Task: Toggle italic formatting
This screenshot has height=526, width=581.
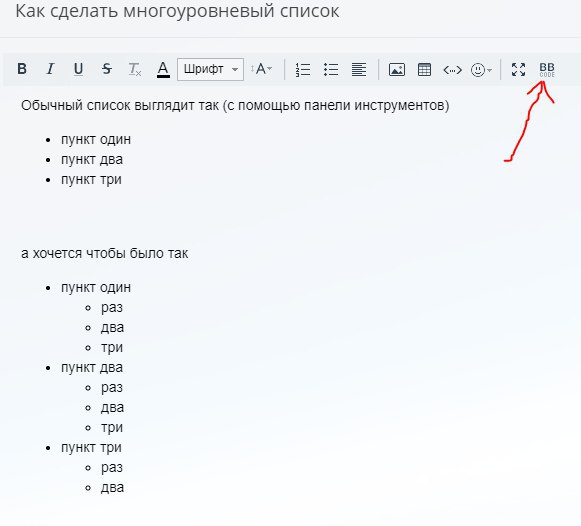Action: (x=50, y=69)
